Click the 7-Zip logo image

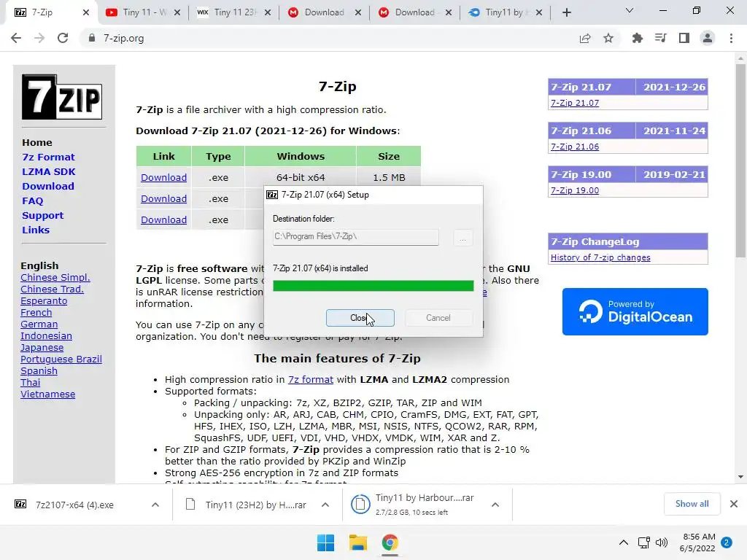tap(62, 97)
